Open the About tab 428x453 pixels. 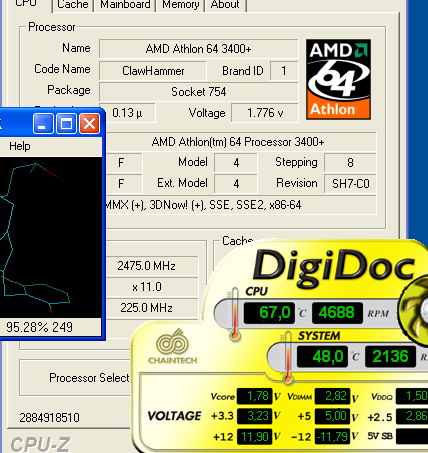pos(225,5)
